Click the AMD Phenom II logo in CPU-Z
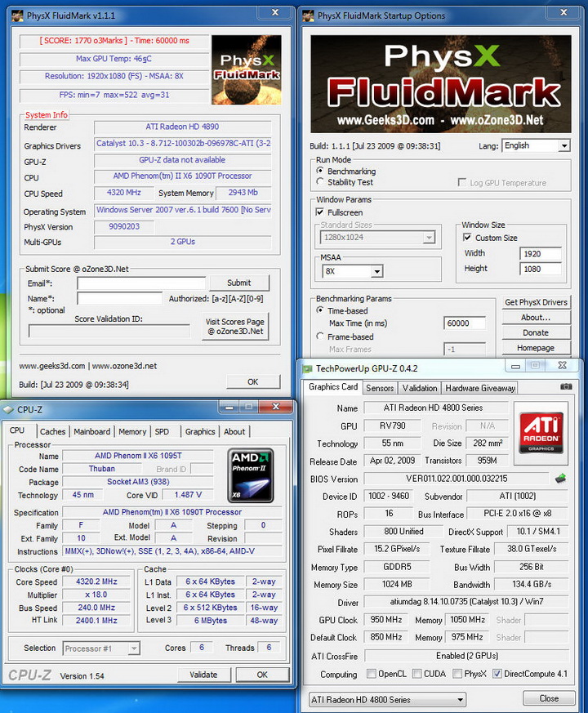This screenshot has width=588, height=713. [x=250, y=475]
